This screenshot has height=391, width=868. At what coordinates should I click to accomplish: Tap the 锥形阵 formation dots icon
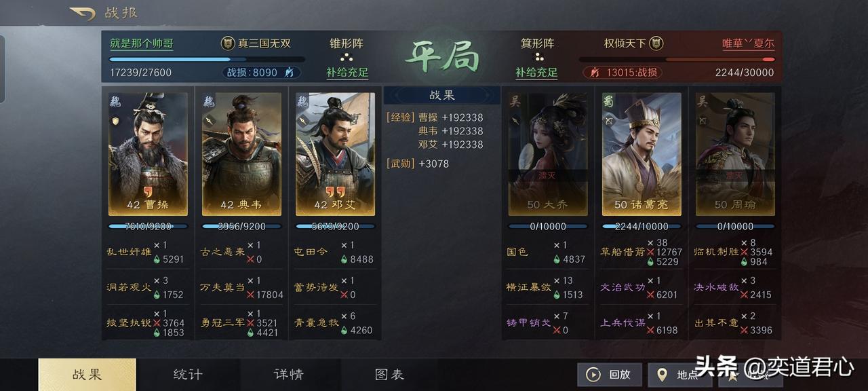pos(347,57)
